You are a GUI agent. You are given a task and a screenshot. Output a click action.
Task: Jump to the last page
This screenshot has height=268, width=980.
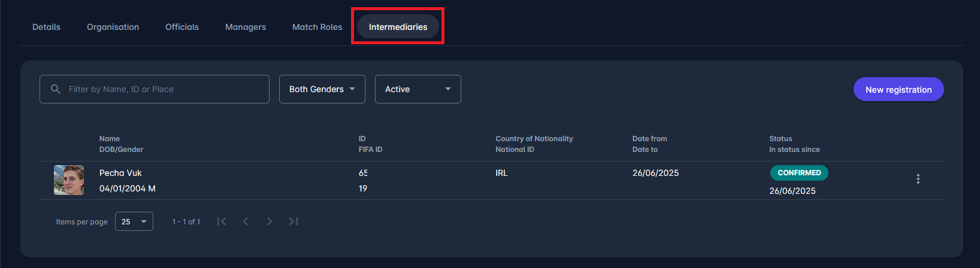pyautogui.click(x=294, y=221)
